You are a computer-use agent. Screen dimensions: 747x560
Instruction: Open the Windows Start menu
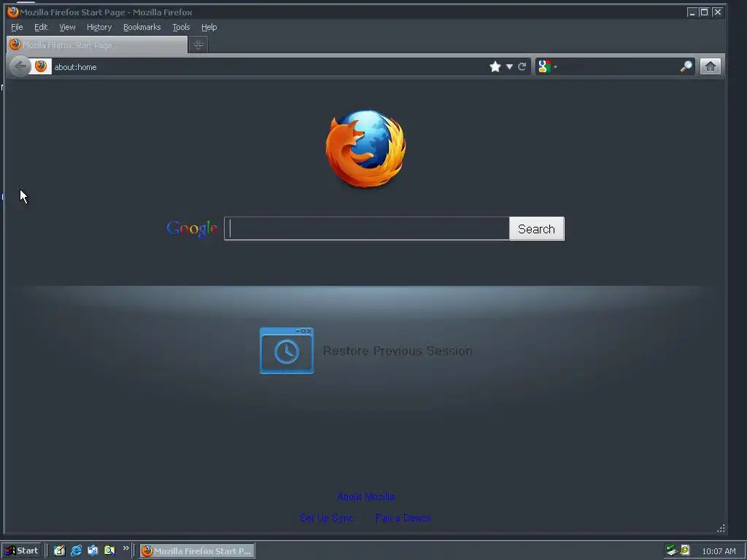point(21,551)
